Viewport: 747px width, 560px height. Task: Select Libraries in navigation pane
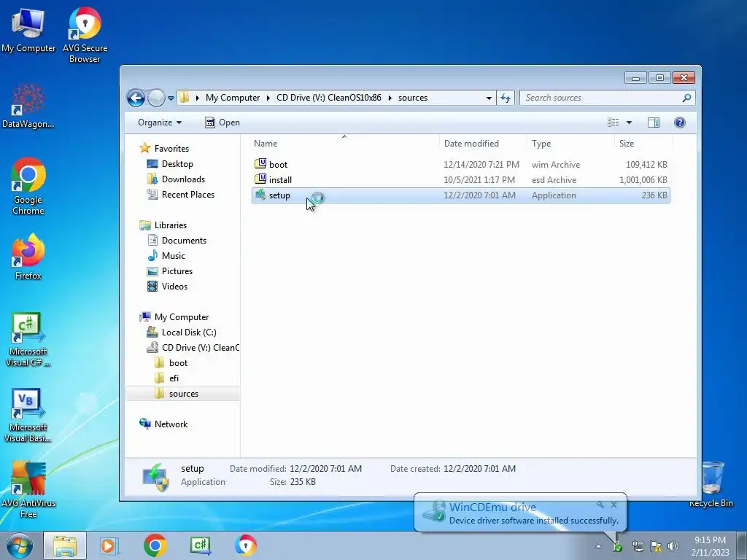[171, 225]
